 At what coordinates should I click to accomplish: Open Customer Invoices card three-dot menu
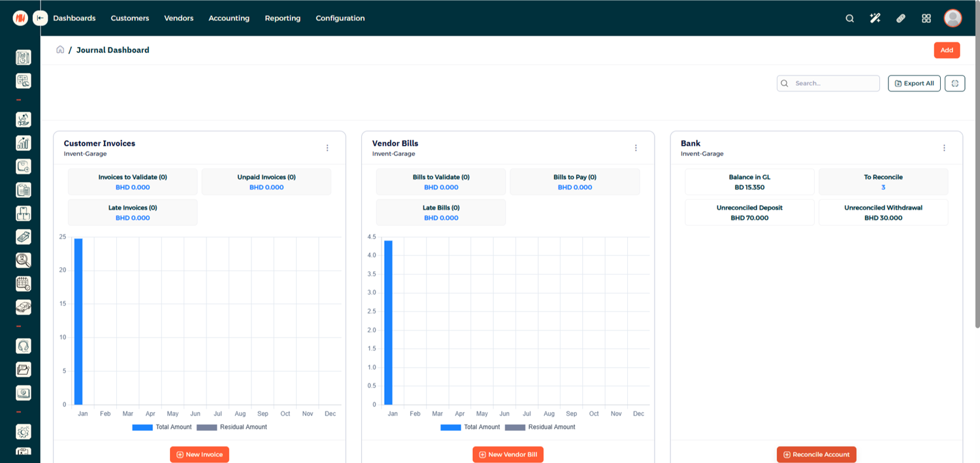click(x=327, y=148)
